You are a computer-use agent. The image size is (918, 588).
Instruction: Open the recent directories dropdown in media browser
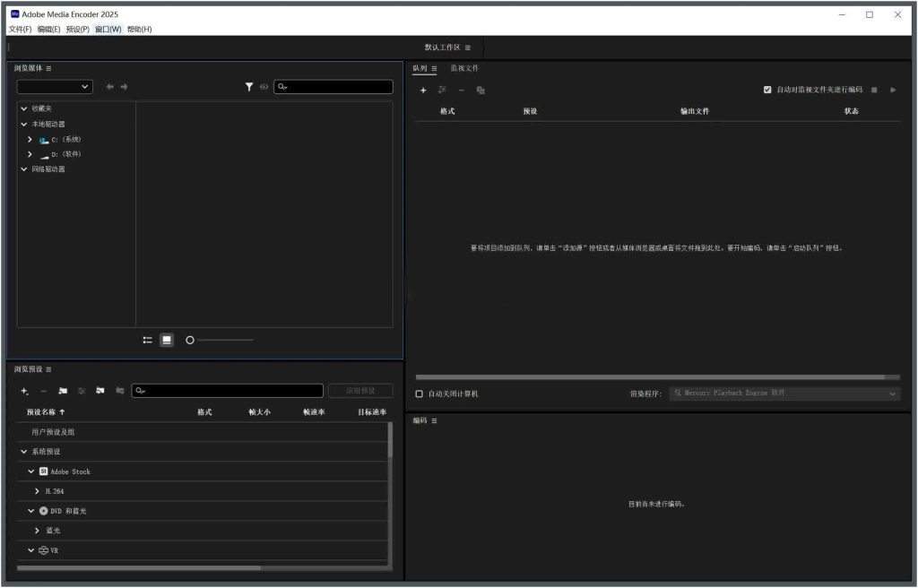(55, 87)
